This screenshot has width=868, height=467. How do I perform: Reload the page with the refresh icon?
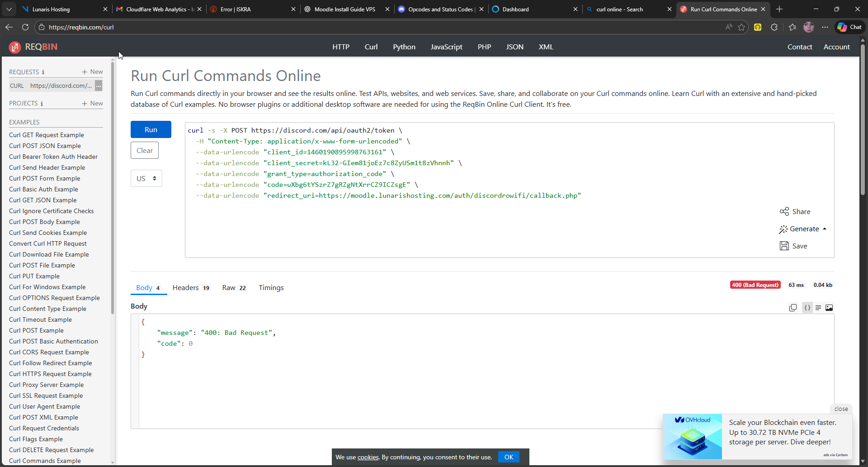25,27
